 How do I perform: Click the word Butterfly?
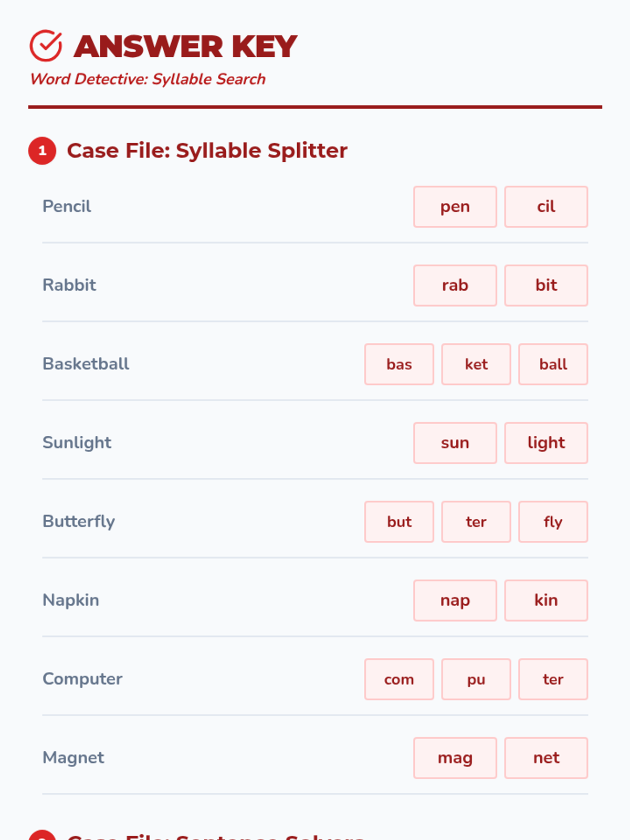pos(79,521)
